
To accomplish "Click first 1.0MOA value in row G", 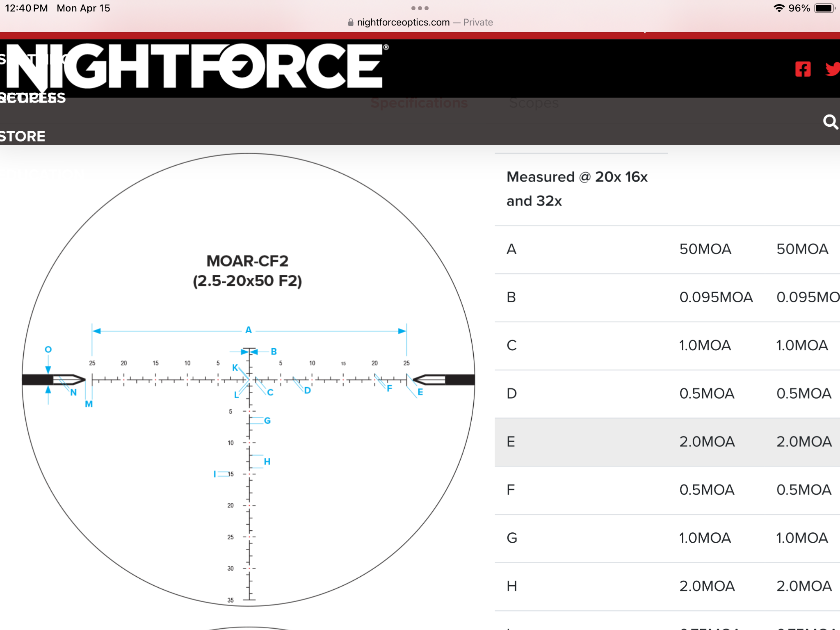I will point(705,538).
